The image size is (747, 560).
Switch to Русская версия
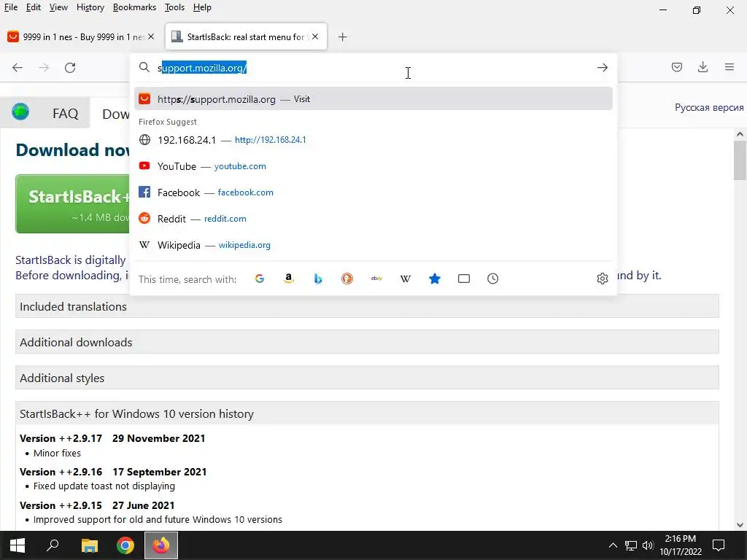click(x=709, y=108)
